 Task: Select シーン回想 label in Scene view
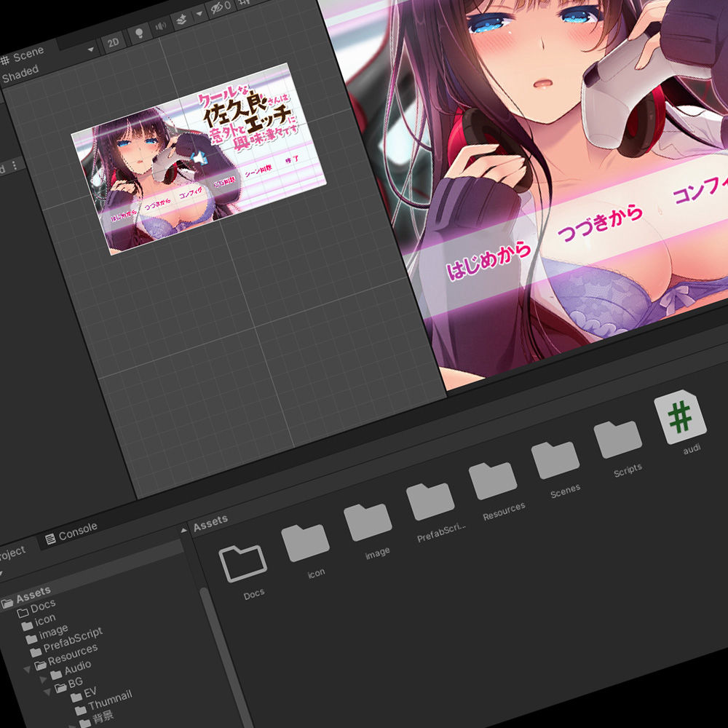coord(258,171)
